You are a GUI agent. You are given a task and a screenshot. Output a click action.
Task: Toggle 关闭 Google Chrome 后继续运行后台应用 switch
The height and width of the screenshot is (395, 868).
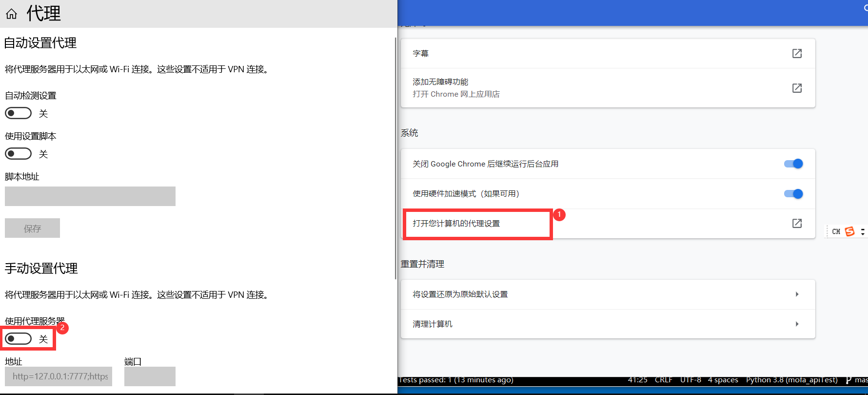tap(793, 164)
